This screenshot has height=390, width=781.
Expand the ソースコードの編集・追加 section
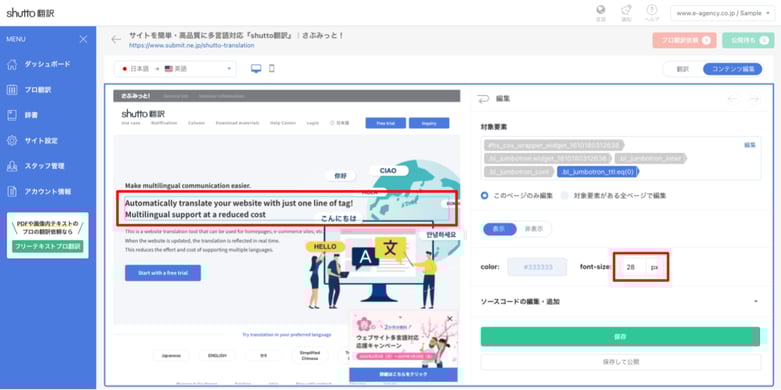point(620,302)
